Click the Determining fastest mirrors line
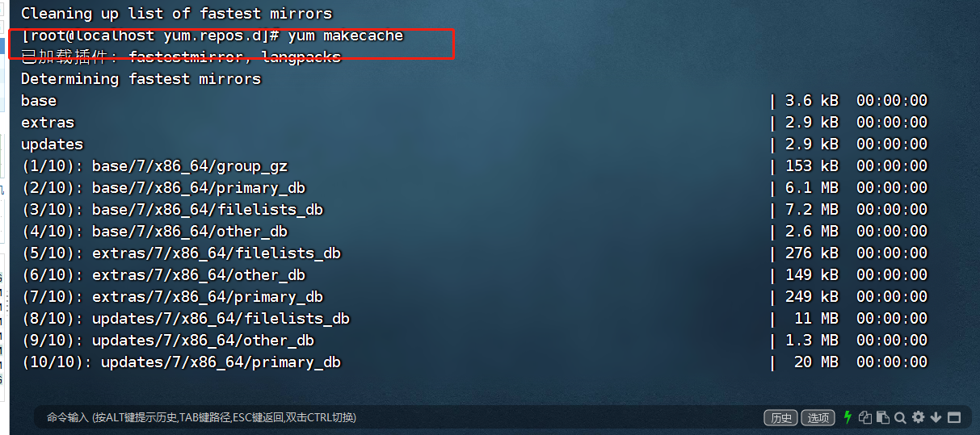Viewport: 980px width, 435px height. (141, 79)
